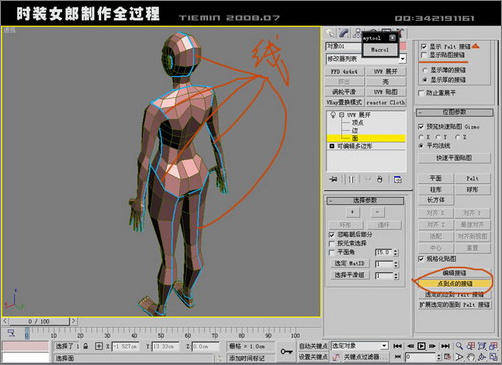The width and height of the screenshot is (502, 365).
Task: Click Zoom Extents viewport icon
Action: [x=482, y=346]
